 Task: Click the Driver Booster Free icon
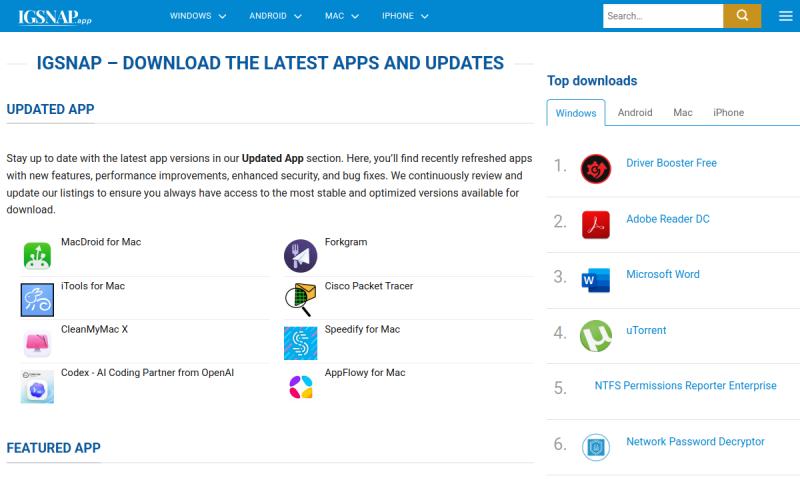596,168
